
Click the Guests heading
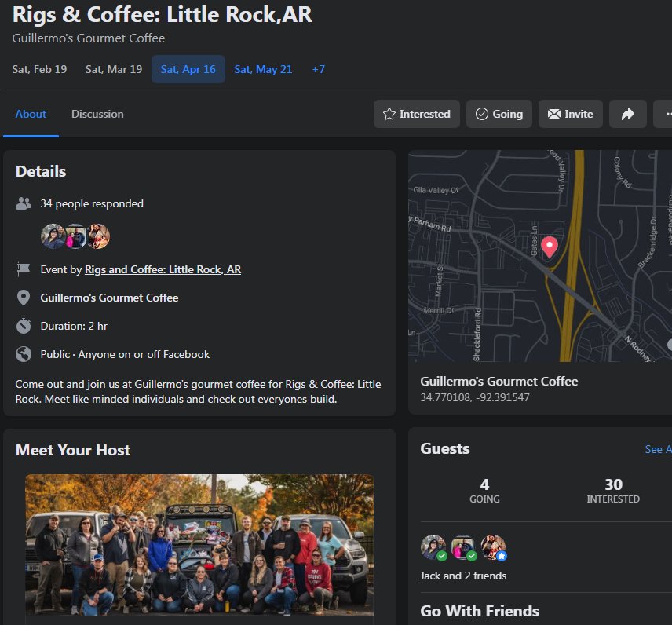[445, 448]
